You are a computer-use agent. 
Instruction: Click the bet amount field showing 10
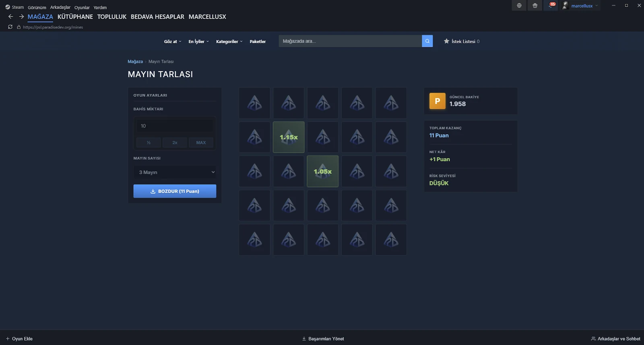(x=175, y=126)
